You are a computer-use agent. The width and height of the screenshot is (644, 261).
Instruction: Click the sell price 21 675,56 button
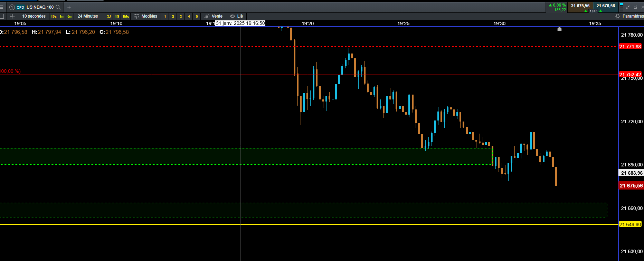pyautogui.click(x=580, y=7)
